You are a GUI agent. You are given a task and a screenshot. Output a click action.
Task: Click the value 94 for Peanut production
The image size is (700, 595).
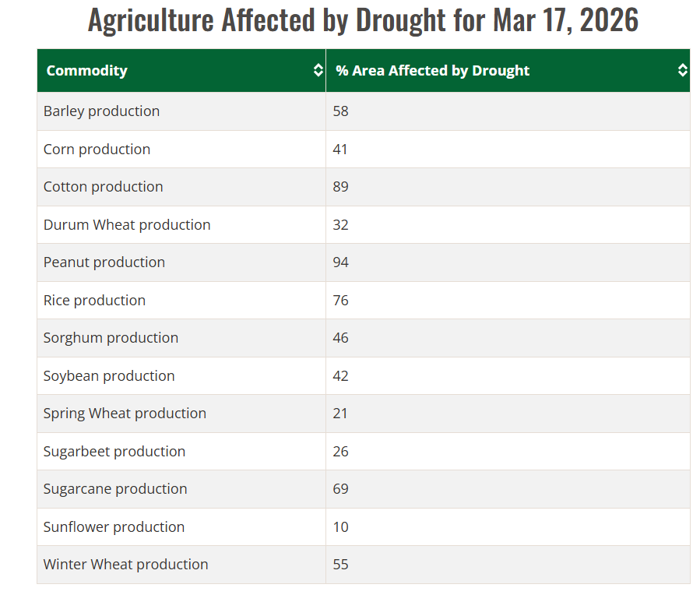pyautogui.click(x=340, y=262)
